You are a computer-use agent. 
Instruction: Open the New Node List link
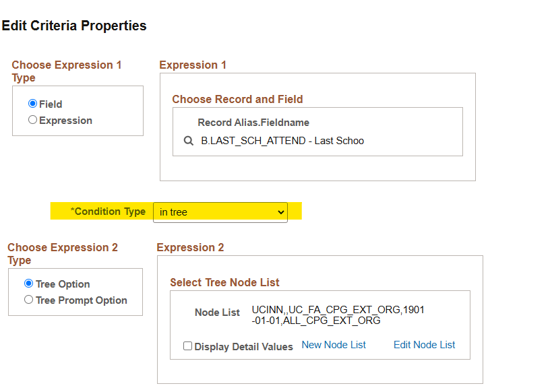334,345
